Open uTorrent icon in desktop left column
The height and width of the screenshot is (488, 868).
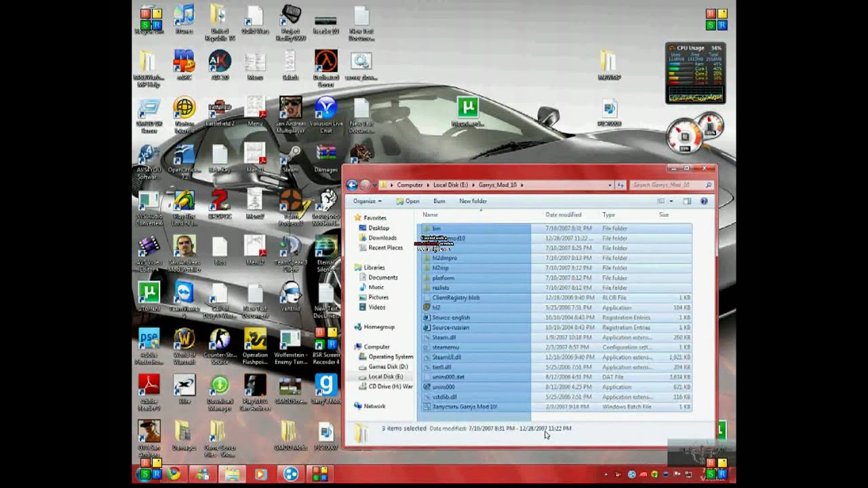[x=149, y=298]
